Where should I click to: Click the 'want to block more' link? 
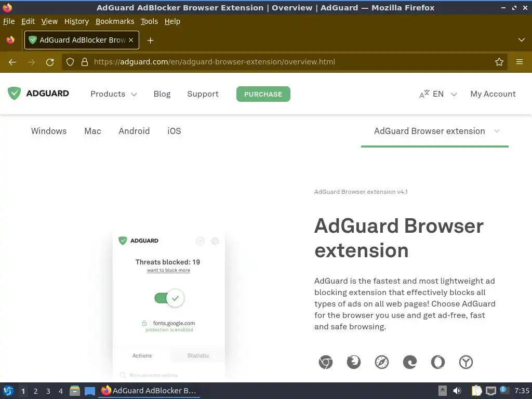tap(169, 270)
